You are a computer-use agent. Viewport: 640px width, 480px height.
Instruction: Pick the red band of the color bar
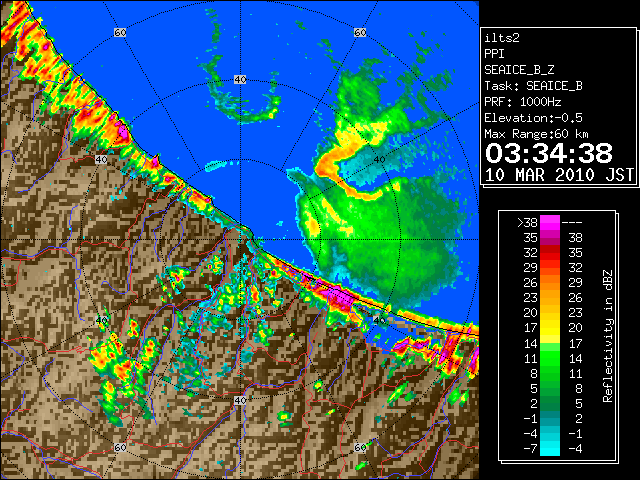tap(550, 253)
